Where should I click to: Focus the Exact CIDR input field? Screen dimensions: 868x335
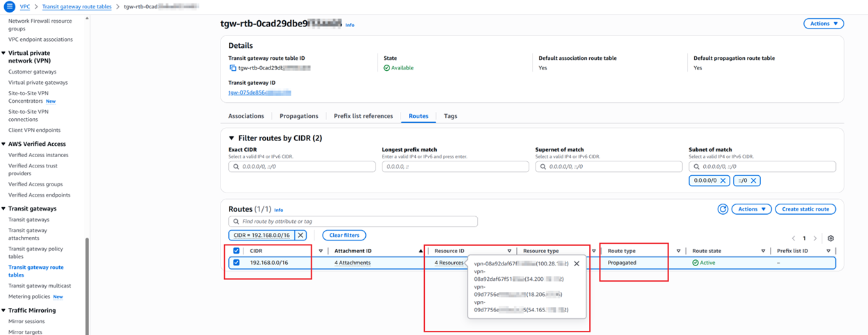[302, 167]
